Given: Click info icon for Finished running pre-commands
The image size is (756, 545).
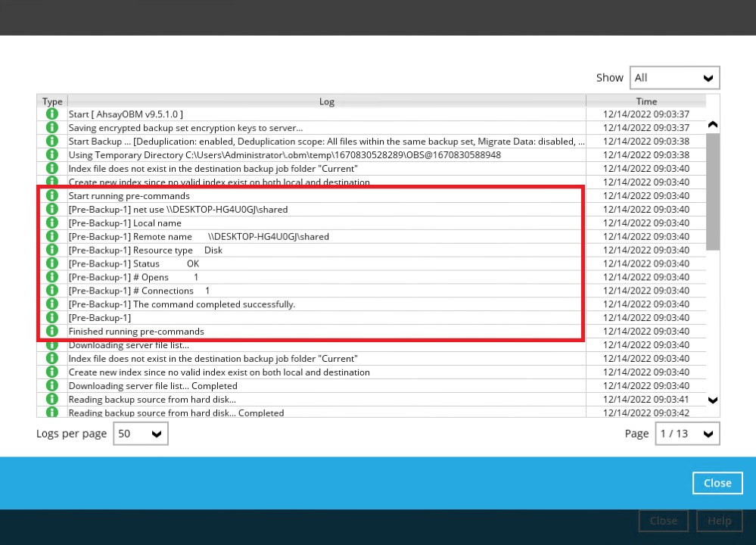Looking at the screenshot, I should point(52,332).
